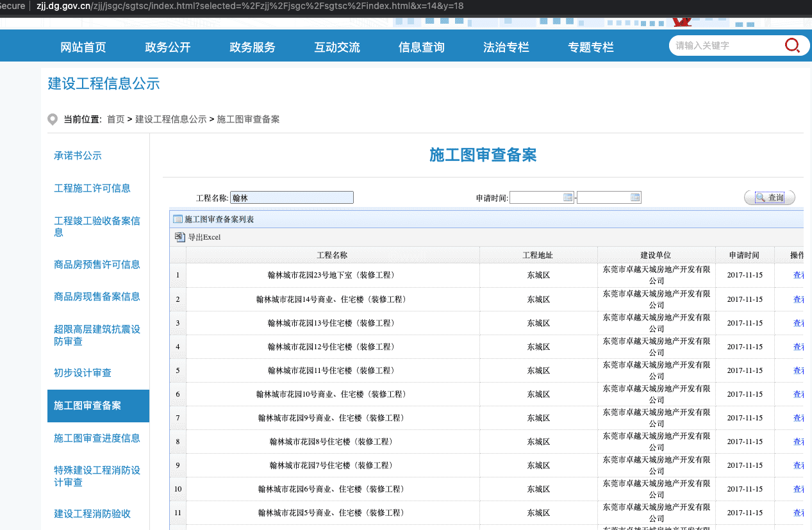Open 工程施工许可信息 in the sidebar
The width and height of the screenshot is (812, 530).
(x=92, y=188)
